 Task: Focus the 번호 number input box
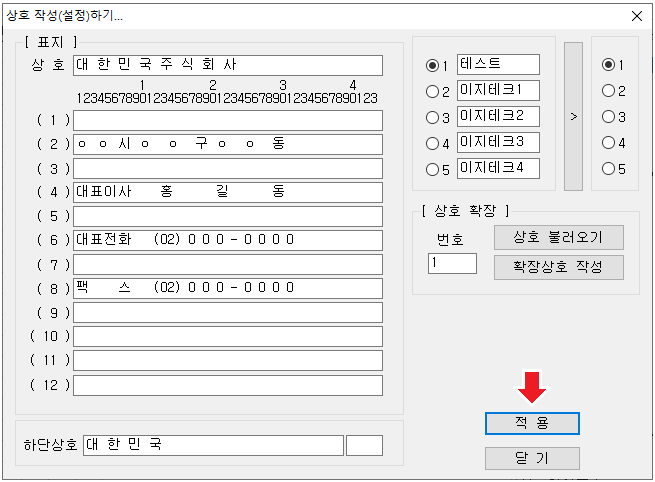[452, 263]
